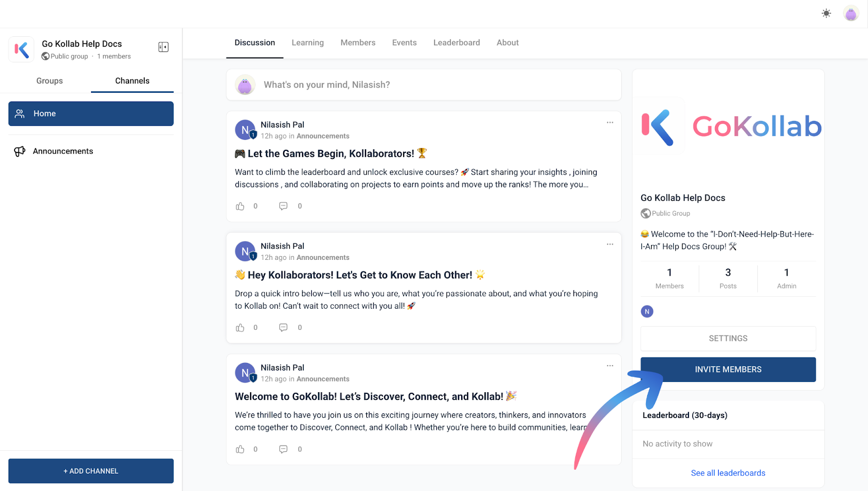The width and height of the screenshot is (868, 491).
Task: Click Announcements link on Let the Games Begin post
Action: click(x=323, y=136)
